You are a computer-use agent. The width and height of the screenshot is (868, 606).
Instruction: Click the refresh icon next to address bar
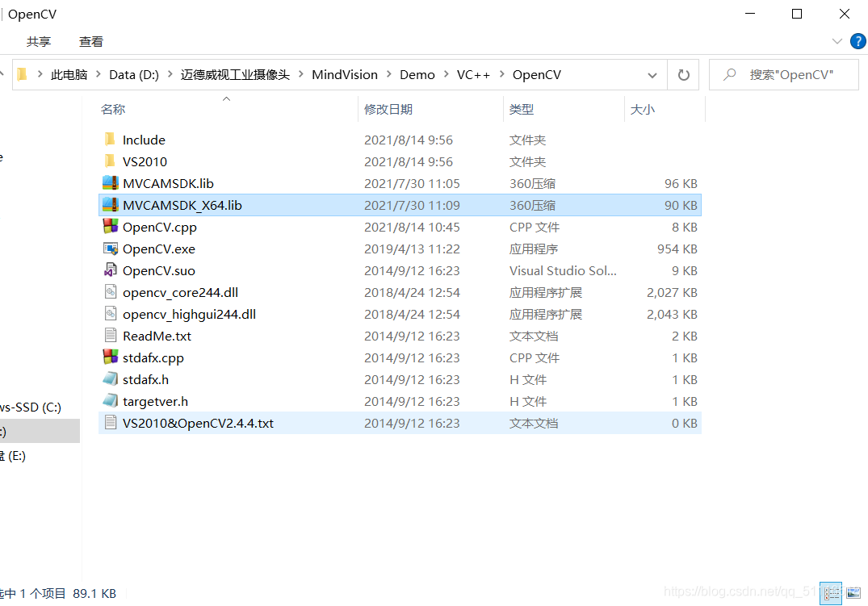[683, 74]
